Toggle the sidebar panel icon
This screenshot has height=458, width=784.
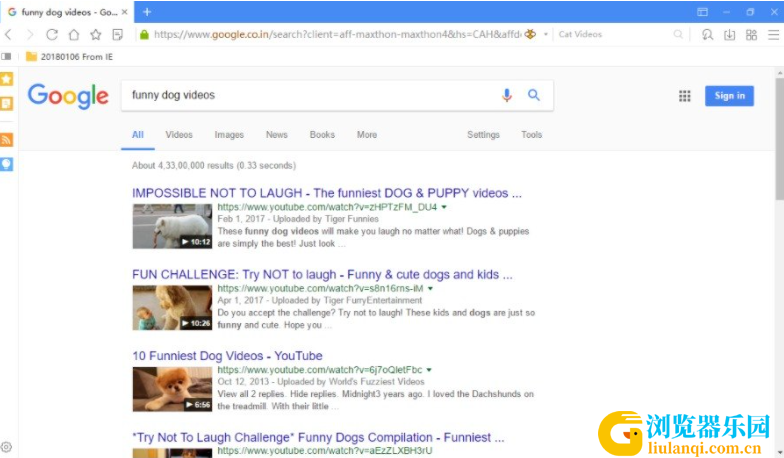pyautogui.click(x=6, y=56)
